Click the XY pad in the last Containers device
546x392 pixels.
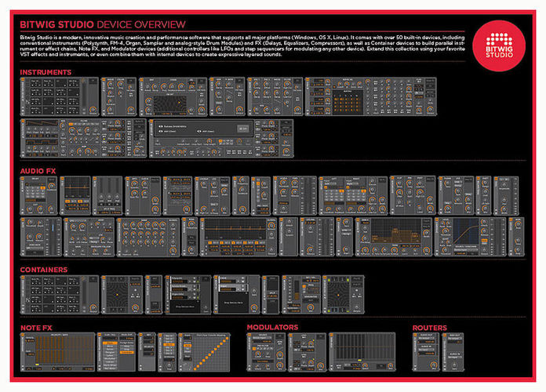tap(338, 295)
